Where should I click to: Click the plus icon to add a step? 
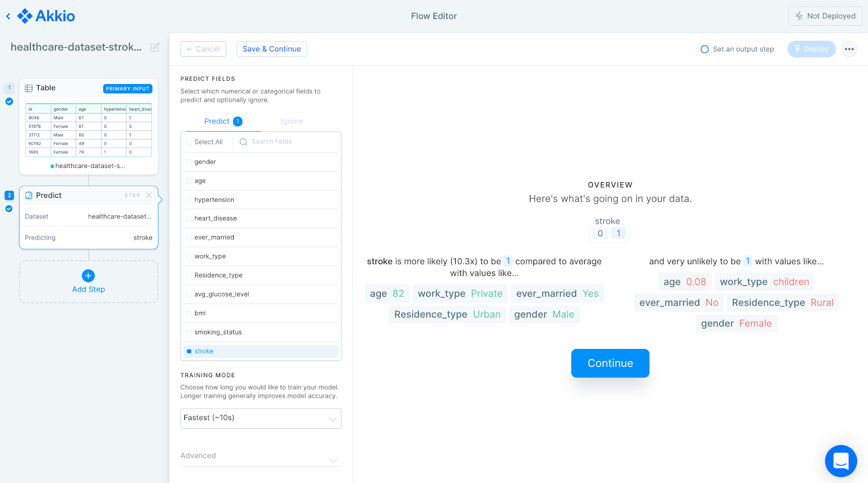[88, 275]
